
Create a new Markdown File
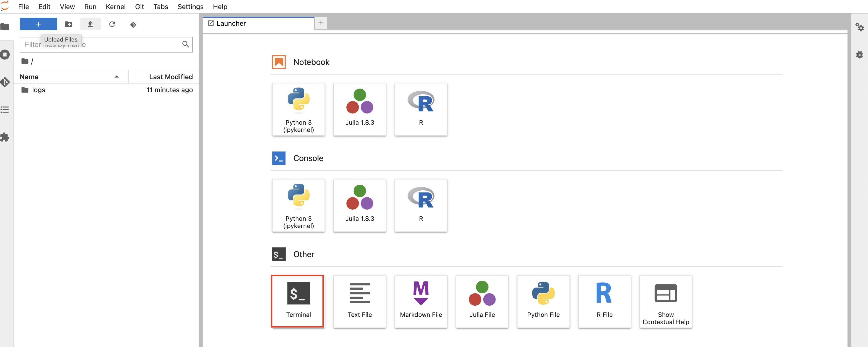[421, 301]
